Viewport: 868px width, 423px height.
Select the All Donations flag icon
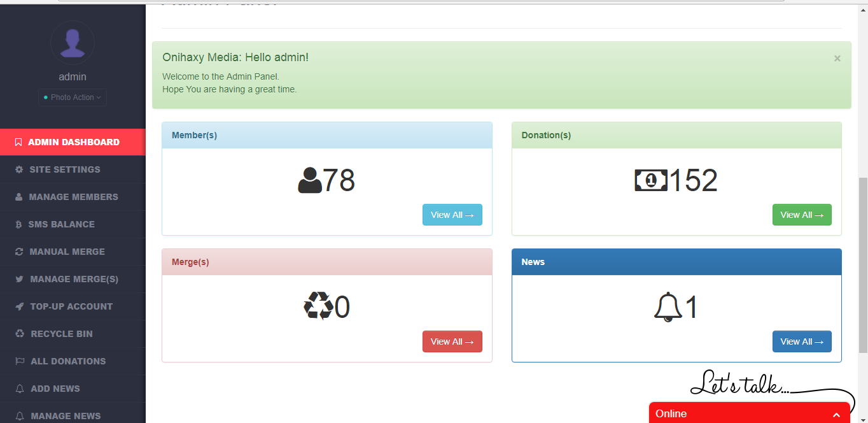pos(20,361)
